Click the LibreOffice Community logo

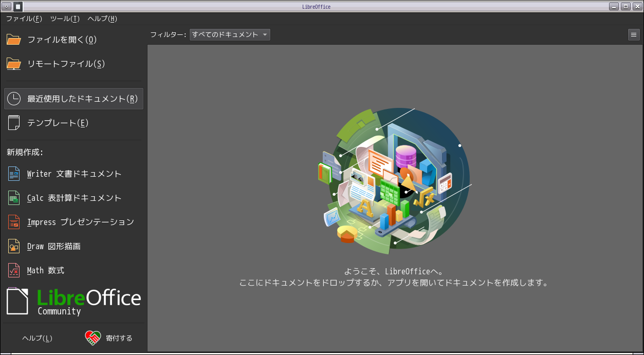coord(73,301)
